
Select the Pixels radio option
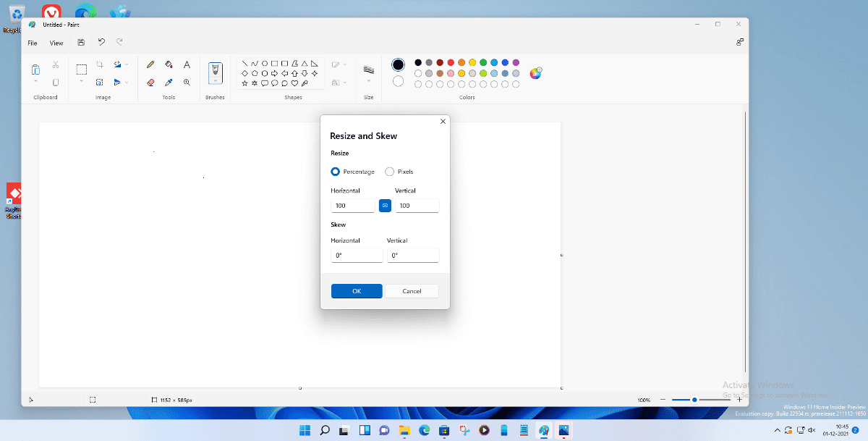(390, 172)
